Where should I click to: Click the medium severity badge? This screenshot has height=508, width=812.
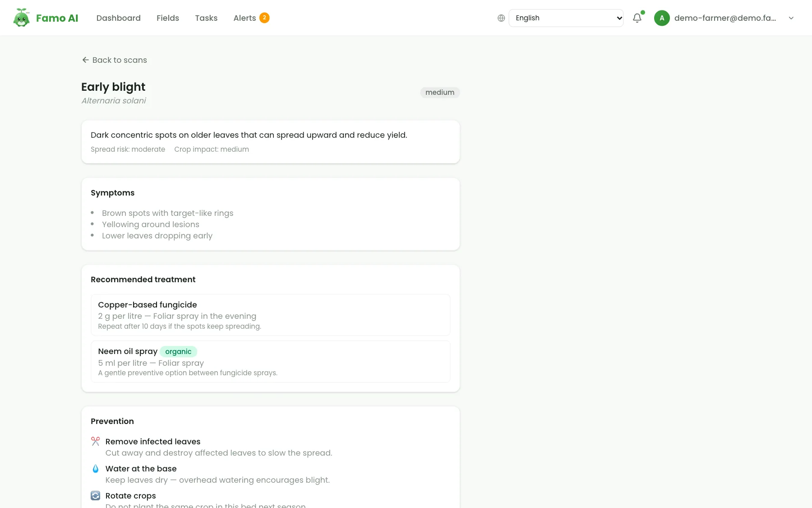(x=440, y=93)
